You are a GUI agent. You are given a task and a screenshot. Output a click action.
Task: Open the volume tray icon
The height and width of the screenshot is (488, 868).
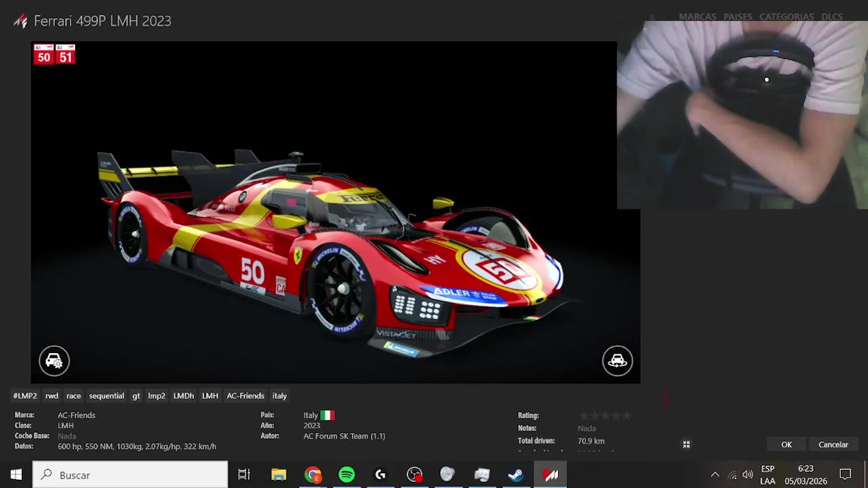747,474
